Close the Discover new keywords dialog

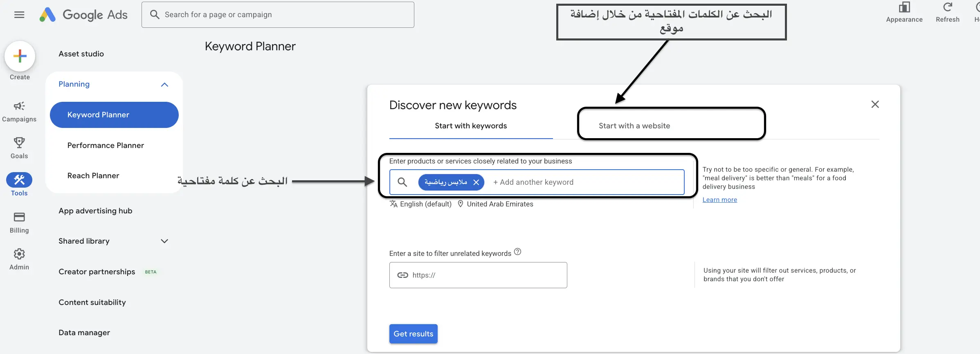(x=875, y=104)
